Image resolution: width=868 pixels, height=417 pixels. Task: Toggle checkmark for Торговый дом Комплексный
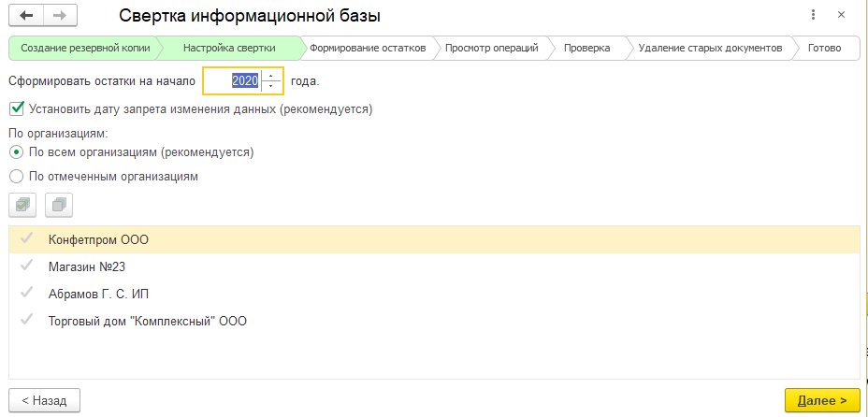pyautogui.click(x=25, y=321)
